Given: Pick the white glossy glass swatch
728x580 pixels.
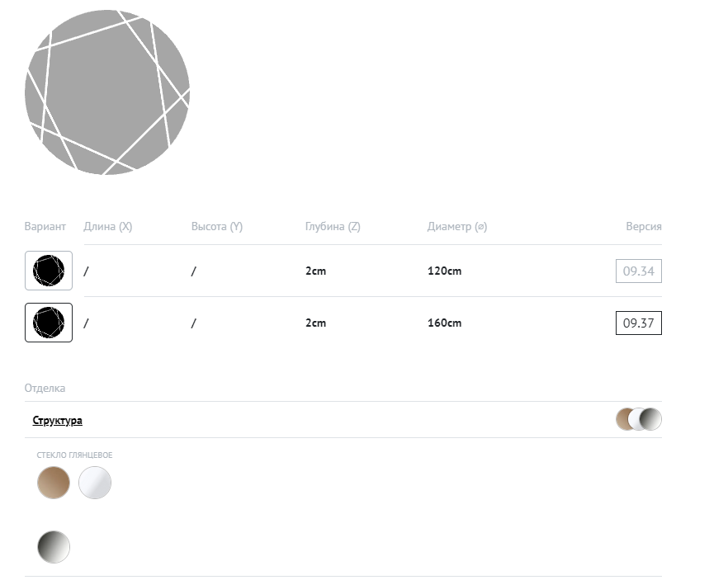Looking at the screenshot, I should pyautogui.click(x=95, y=483).
